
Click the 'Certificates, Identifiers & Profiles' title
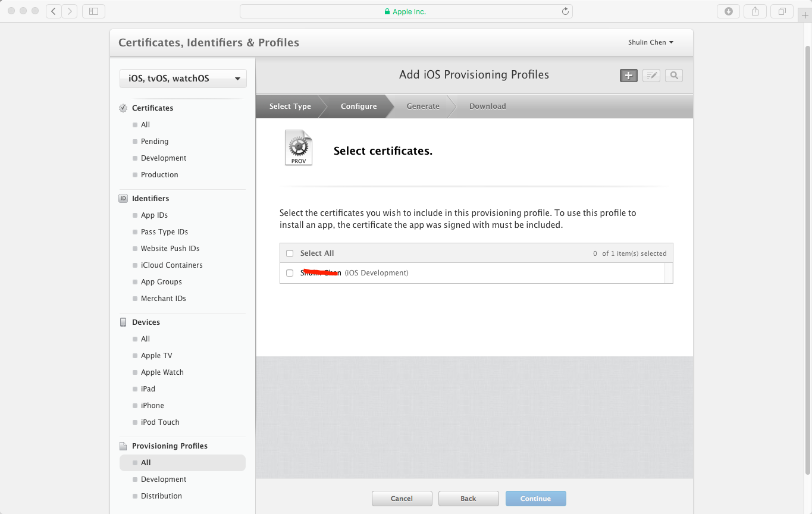pos(209,43)
